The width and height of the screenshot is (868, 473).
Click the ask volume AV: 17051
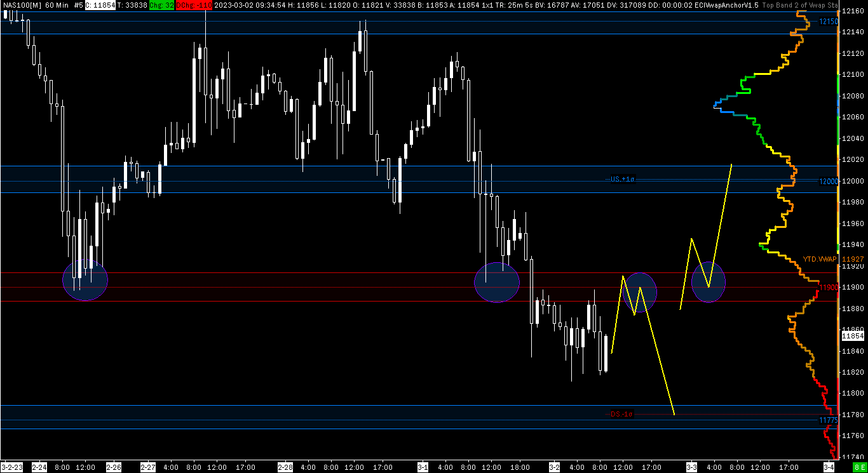(587, 5)
